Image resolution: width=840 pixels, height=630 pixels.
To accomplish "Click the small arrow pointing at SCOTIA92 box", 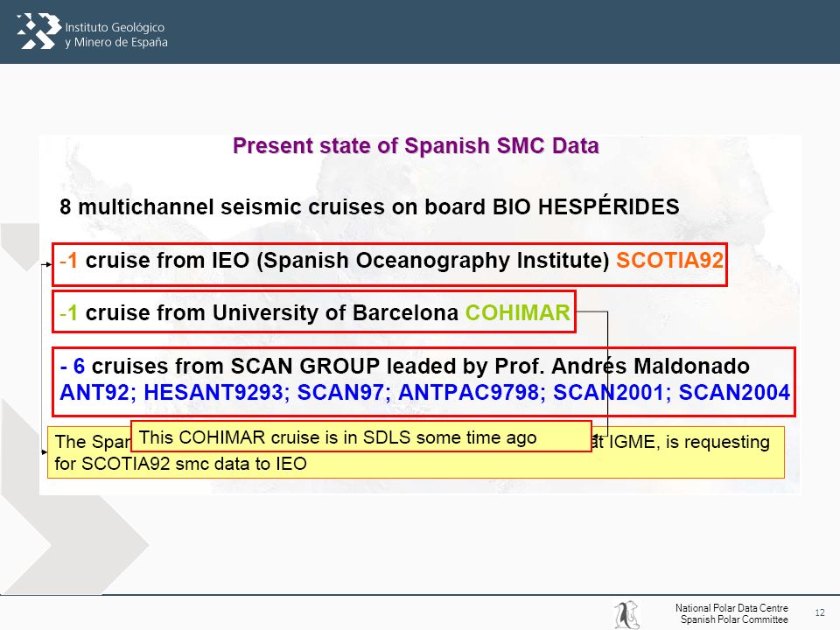I will click(46, 264).
